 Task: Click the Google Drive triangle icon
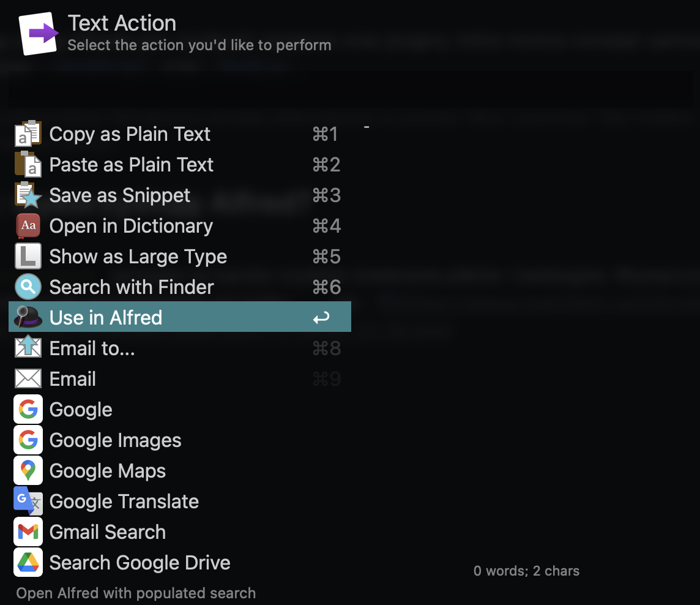28,562
